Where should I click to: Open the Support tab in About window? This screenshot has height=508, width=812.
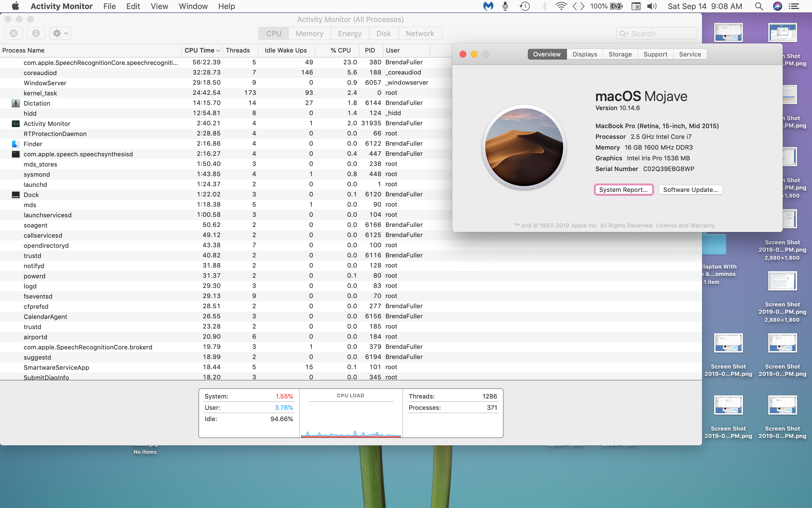pos(655,54)
